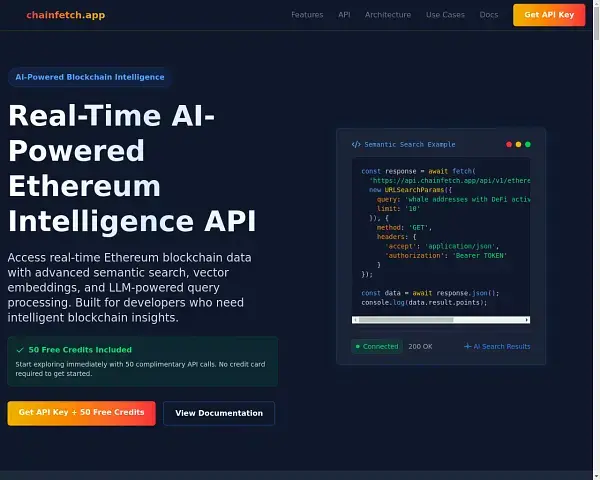Navigate to Use Cases
The height and width of the screenshot is (480, 600).
(445, 15)
